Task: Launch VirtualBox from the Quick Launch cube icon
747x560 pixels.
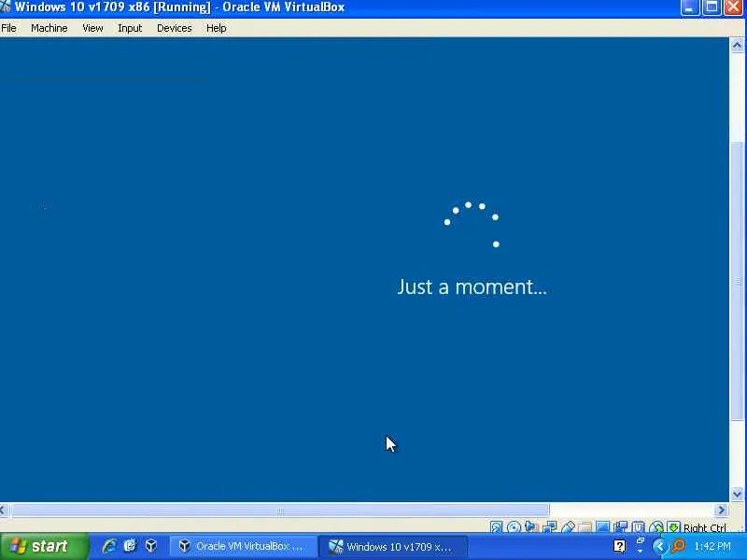Action: point(151,546)
